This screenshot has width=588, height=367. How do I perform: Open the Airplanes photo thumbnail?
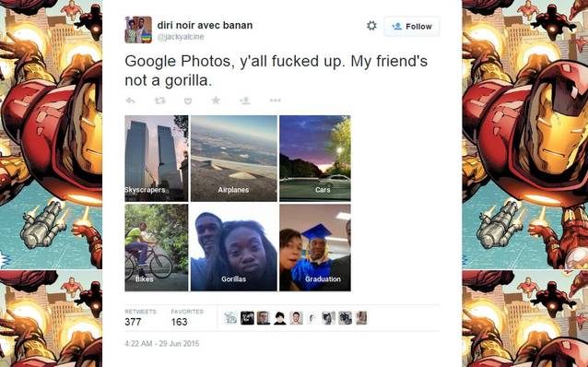pos(234,159)
